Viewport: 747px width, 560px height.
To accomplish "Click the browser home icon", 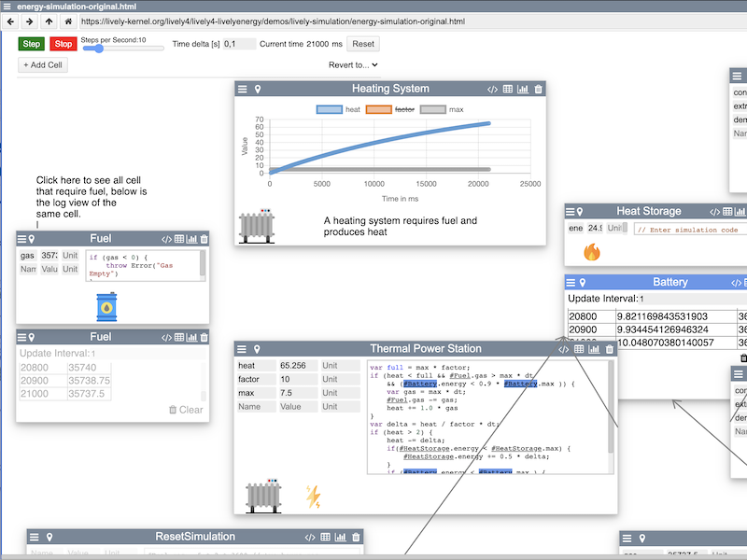I will [x=67, y=21].
